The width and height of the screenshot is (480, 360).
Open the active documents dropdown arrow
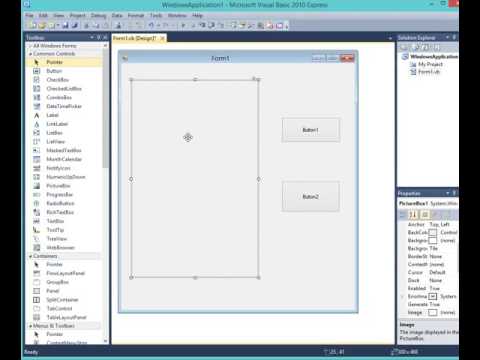(390, 38)
